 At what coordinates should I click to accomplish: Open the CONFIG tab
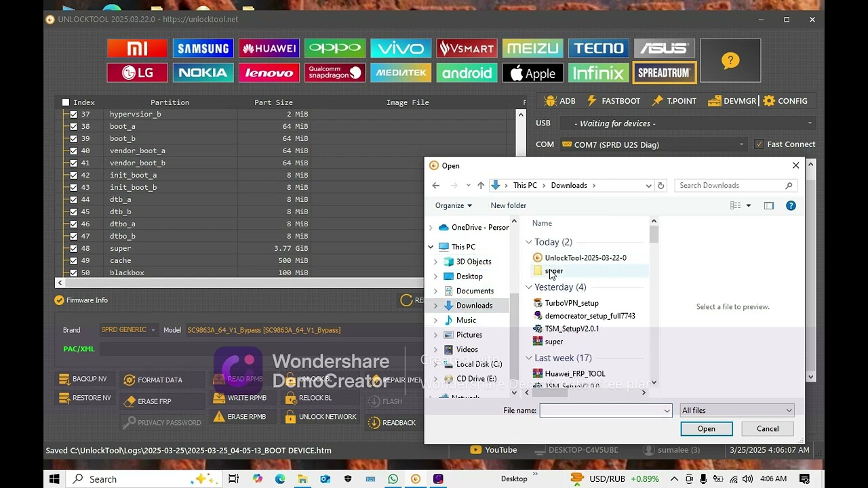coord(785,101)
